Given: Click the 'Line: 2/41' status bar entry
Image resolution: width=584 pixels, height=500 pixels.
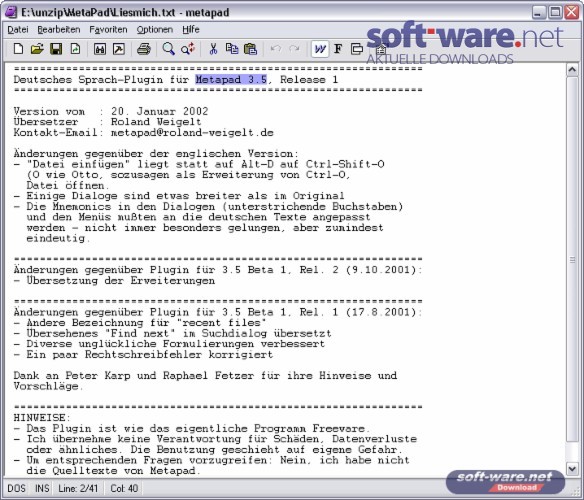Looking at the screenshot, I should click(x=78, y=488).
